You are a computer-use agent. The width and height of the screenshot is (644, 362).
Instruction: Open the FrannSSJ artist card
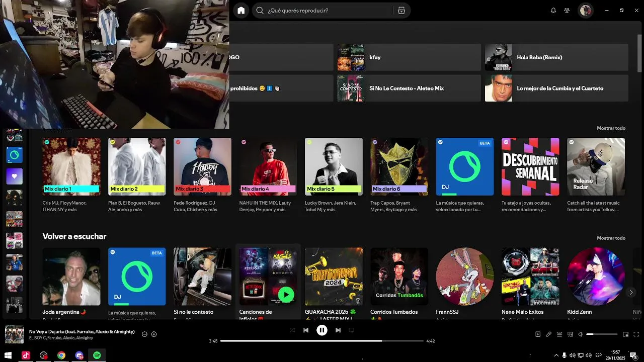pyautogui.click(x=465, y=282)
